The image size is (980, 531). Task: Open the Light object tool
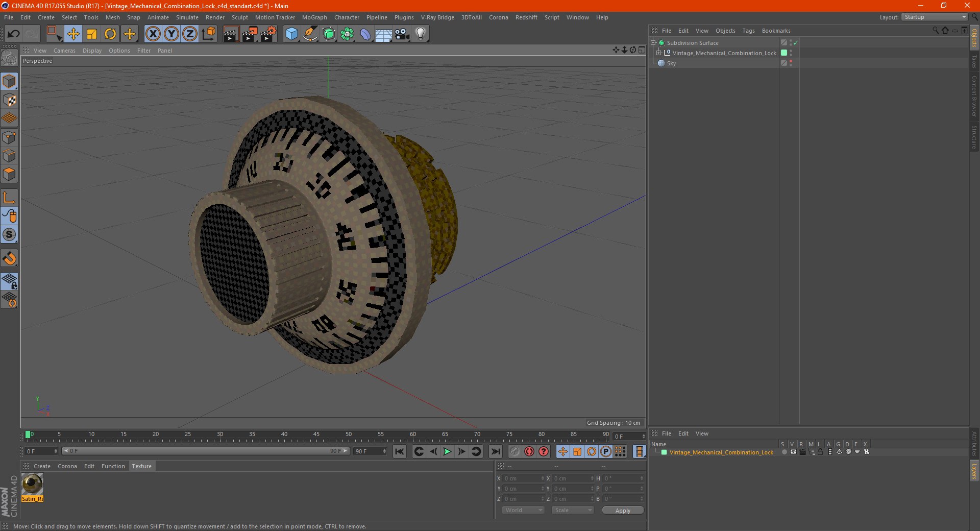click(420, 34)
